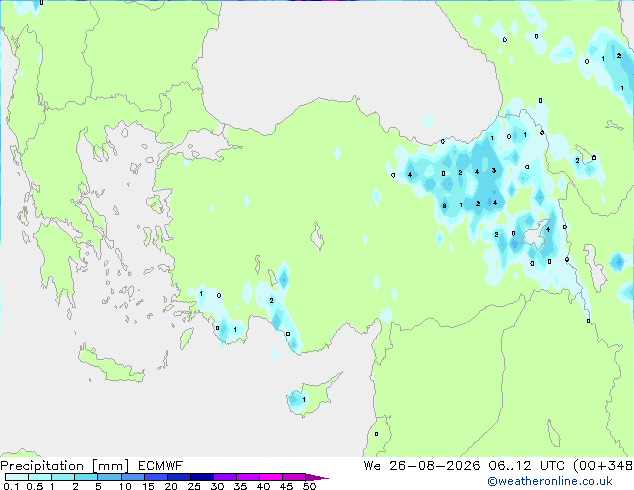Image resolution: width=634 pixels, height=490 pixels.
Task: Open the weatheronline.co.uk copyright link
Action: point(550,481)
